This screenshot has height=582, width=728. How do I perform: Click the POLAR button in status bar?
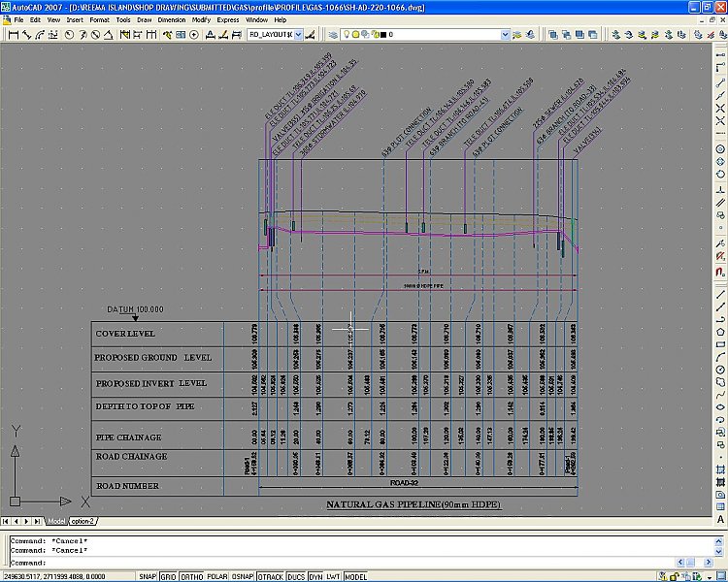click(x=217, y=576)
